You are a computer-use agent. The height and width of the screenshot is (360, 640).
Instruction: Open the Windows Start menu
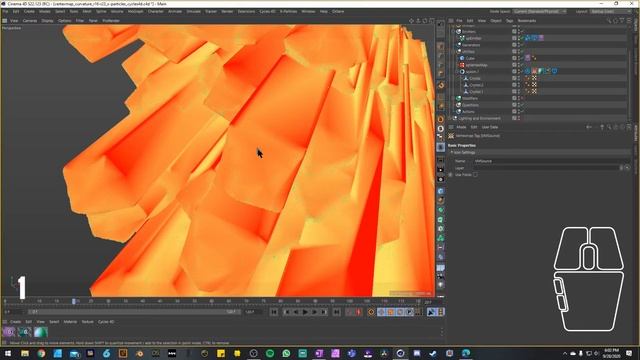pos(7,353)
